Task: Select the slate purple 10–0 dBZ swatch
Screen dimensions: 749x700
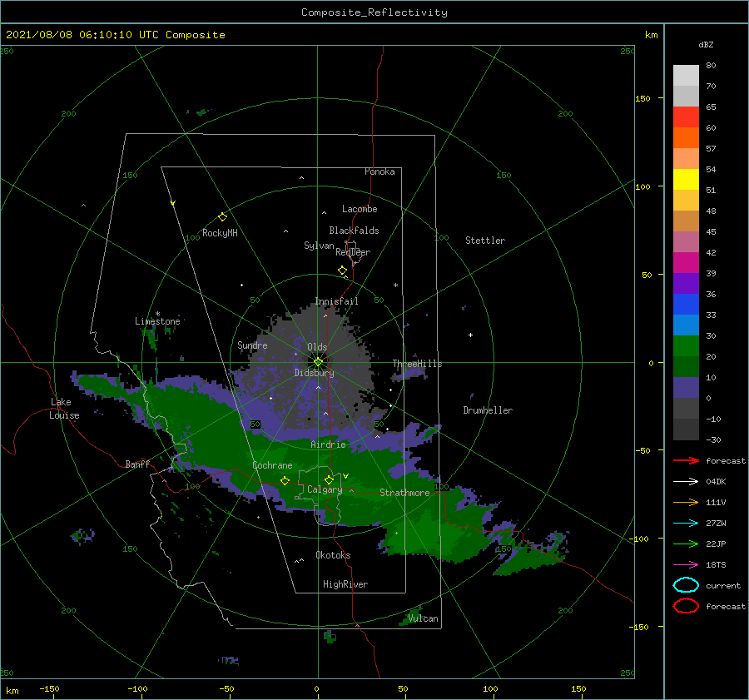Action: [x=686, y=388]
